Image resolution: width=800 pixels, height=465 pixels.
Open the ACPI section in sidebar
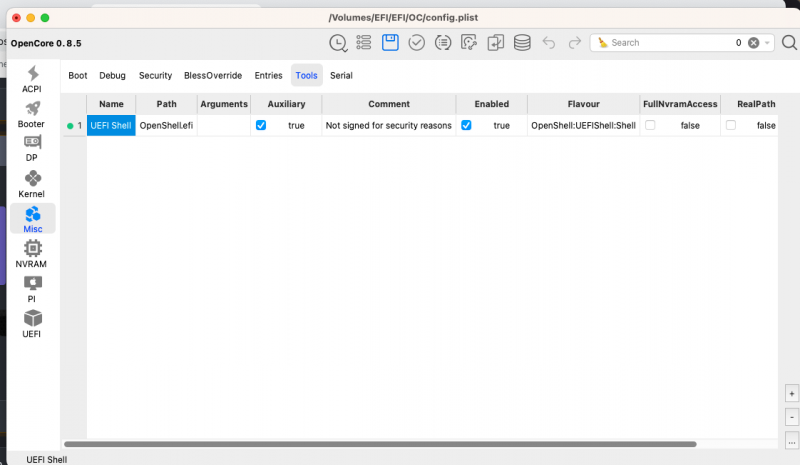pyautogui.click(x=32, y=79)
